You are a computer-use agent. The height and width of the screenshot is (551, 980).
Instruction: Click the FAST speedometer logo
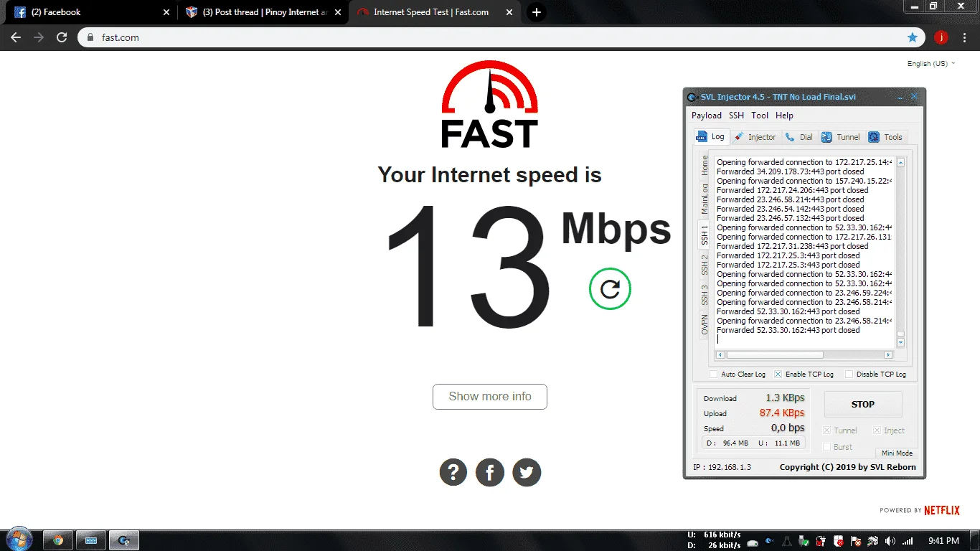click(490, 104)
